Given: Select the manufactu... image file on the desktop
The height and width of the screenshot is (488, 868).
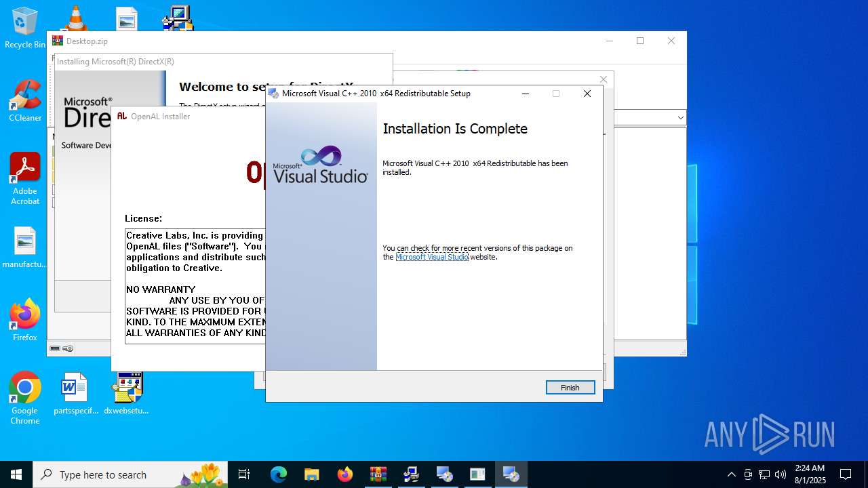Looking at the screenshot, I should [x=25, y=248].
